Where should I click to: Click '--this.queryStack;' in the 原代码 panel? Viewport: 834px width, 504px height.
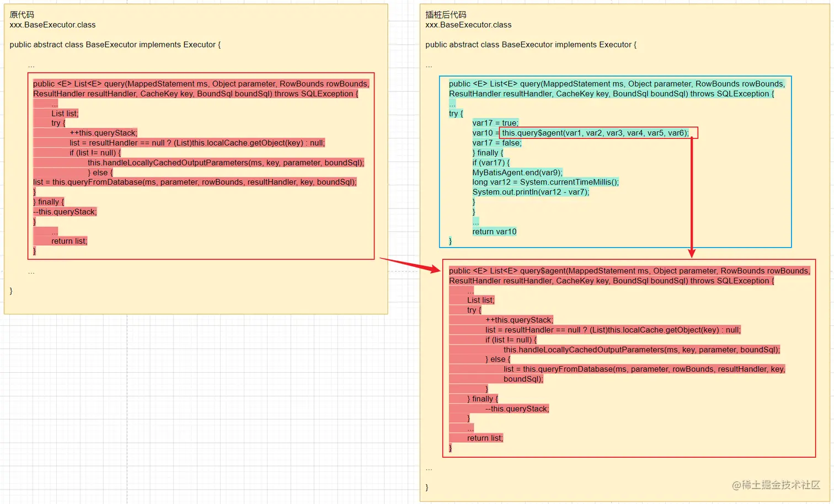click(x=65, y=212)
